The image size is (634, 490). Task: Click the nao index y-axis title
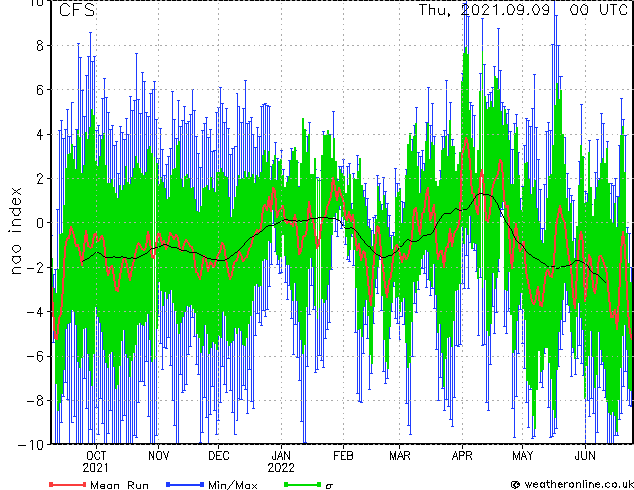(15, 230)
